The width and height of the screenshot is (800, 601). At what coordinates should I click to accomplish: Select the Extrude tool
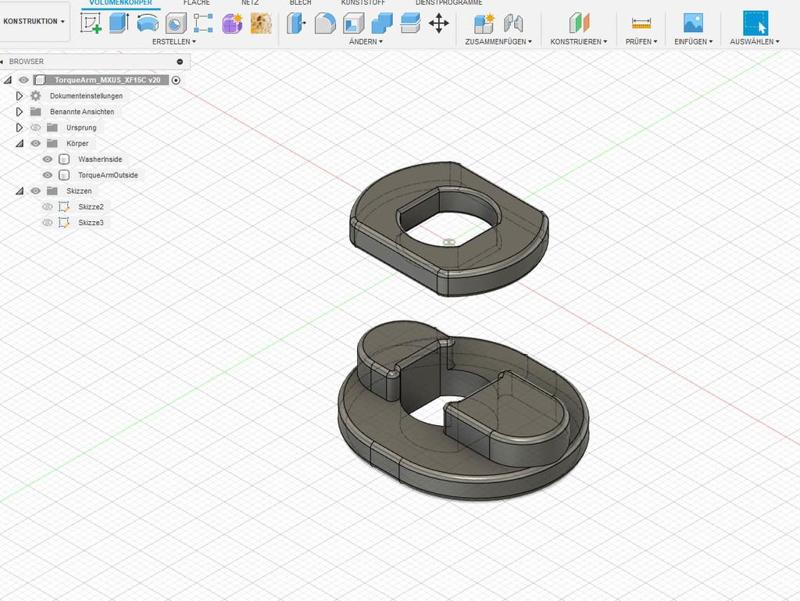click(119, 23)
